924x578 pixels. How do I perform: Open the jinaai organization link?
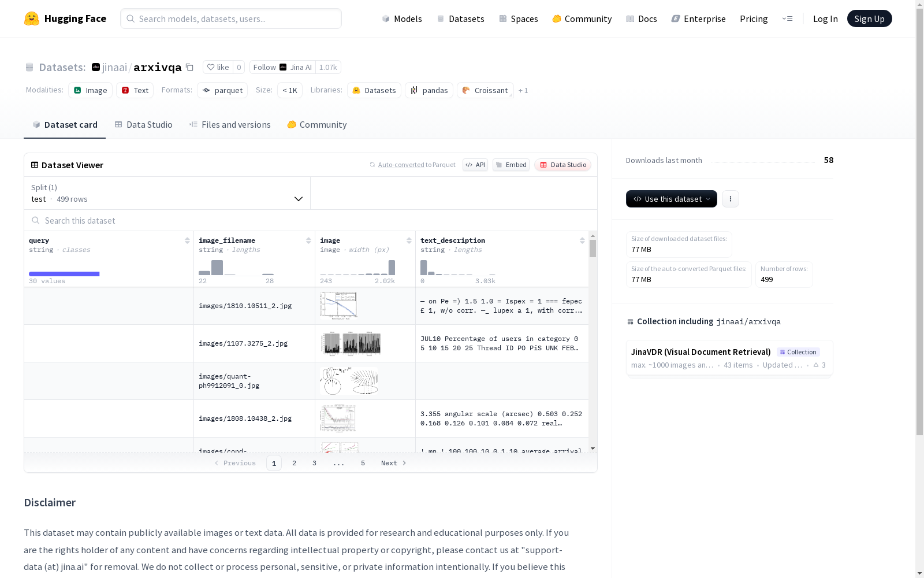click(x=114, y=67)
